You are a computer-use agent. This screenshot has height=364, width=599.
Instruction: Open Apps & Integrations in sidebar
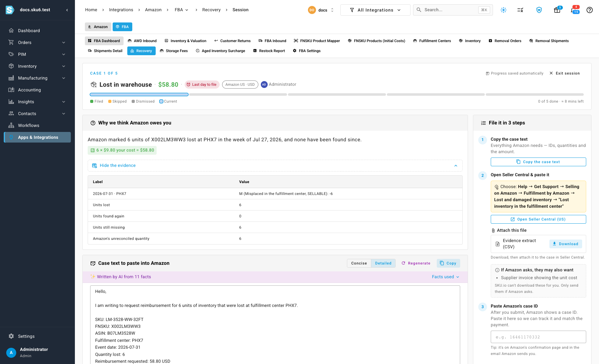point(37,137)
